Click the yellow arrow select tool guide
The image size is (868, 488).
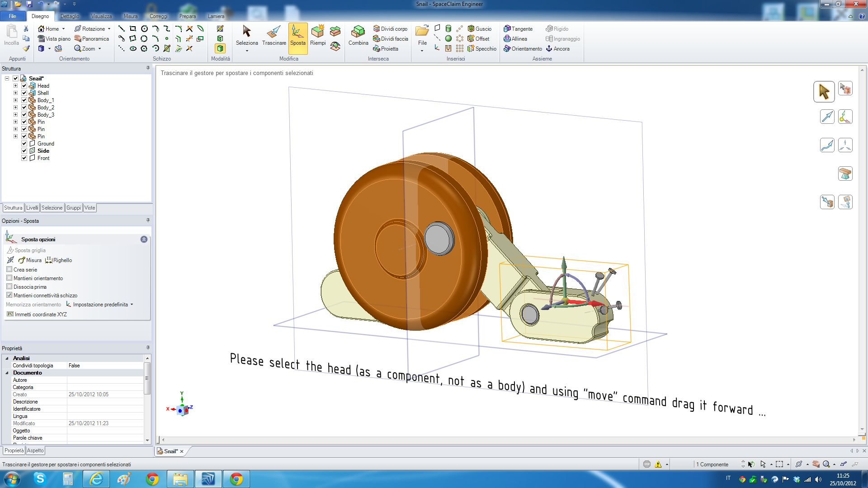(824, 92)
